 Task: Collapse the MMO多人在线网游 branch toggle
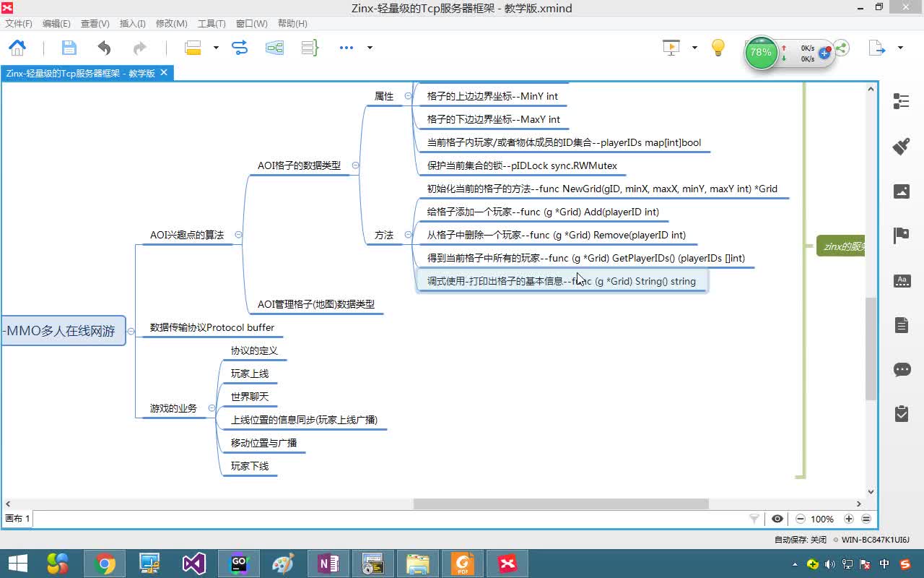click(x=131, y=332)
